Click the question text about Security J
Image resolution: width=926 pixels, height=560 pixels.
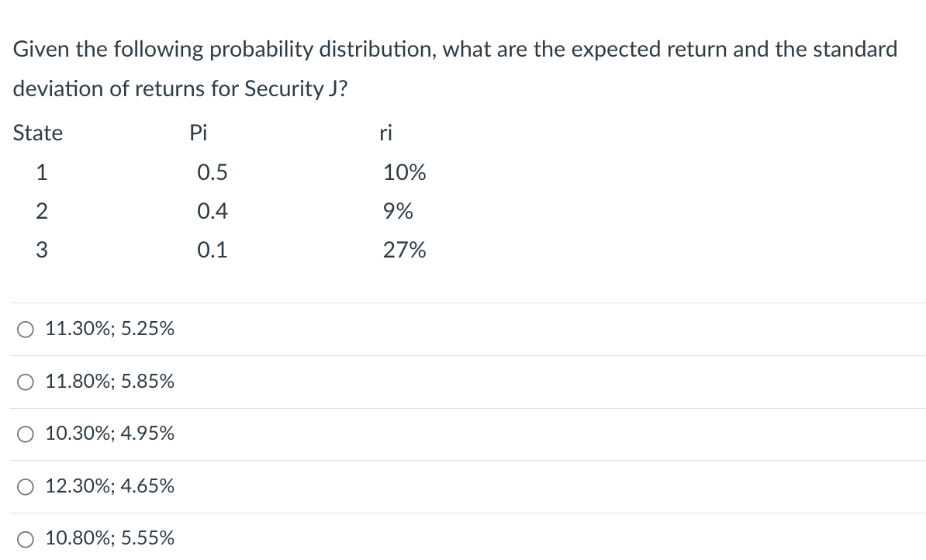(455, 68)
